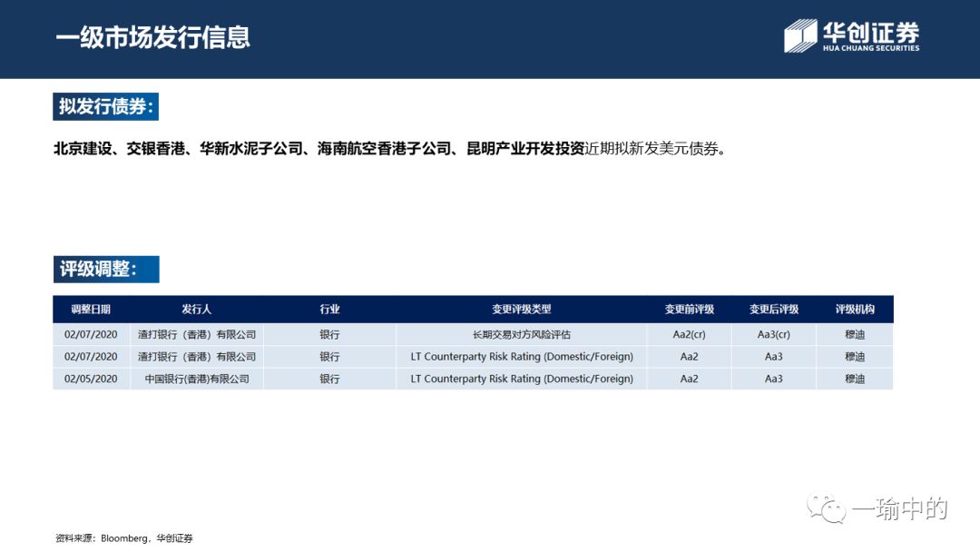This screenshot has width=980, height=552.
Task: Select the 拟发行债券 section heading
Action: tap(105, 106)
